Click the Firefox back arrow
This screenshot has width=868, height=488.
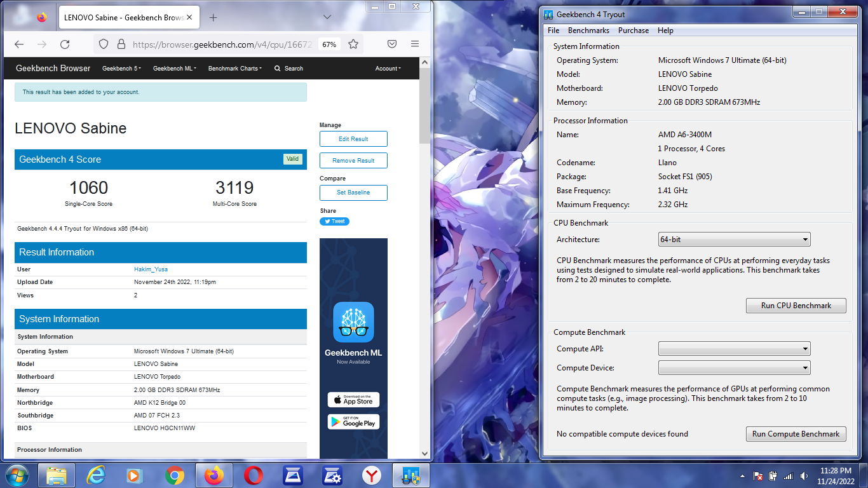19,44
